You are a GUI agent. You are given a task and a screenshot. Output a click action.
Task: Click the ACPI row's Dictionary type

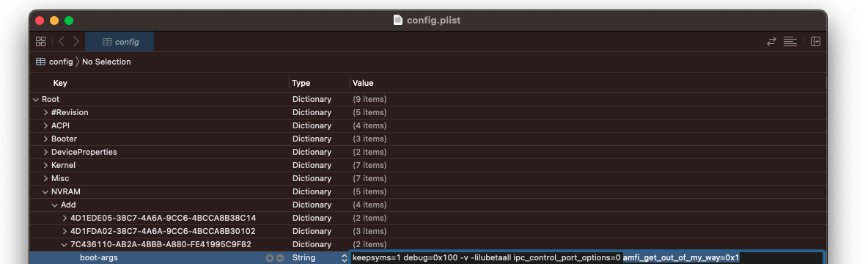[x=312, y=125]
